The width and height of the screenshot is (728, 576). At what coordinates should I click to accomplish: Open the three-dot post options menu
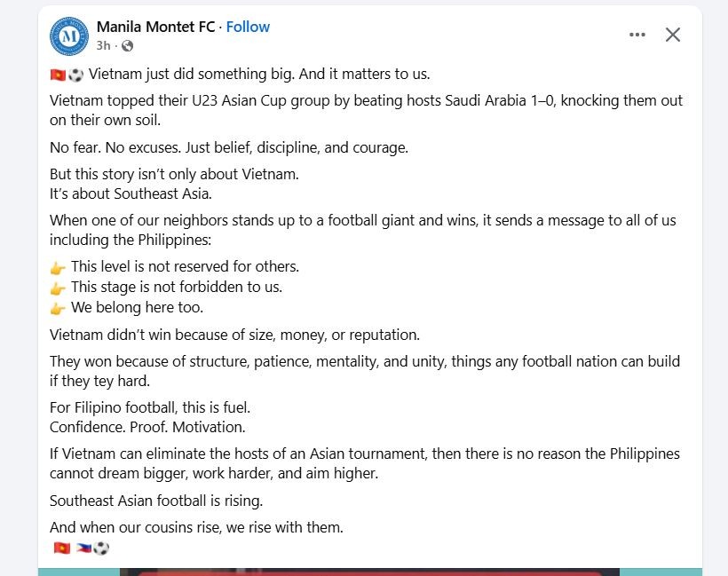[x=637, y=35]
